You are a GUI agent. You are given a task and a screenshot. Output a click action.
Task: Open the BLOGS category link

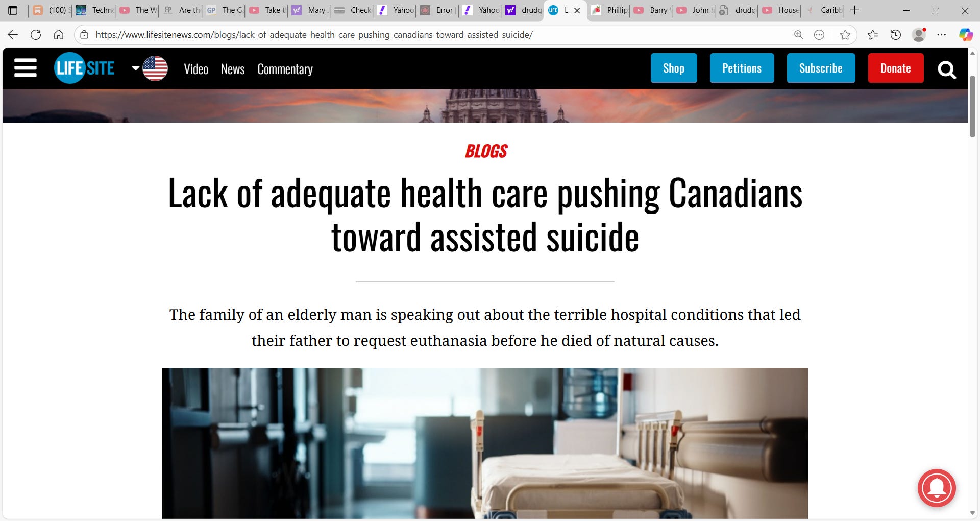click(x=486, y=151)
